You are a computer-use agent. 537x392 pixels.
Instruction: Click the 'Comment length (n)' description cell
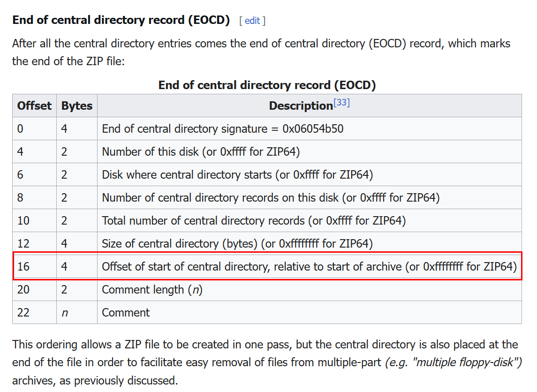click(x=152, y=289)
